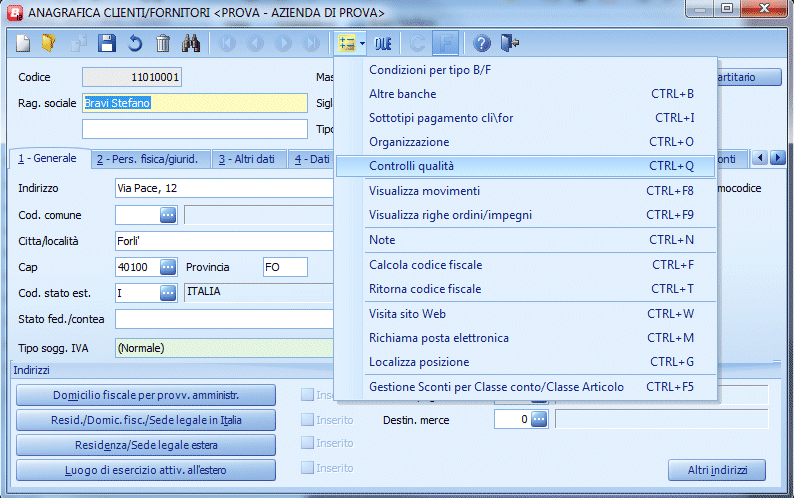Switch to the 3 - Altri dati tab
This screenshot has height=498, width=794.
pos(249,159)
